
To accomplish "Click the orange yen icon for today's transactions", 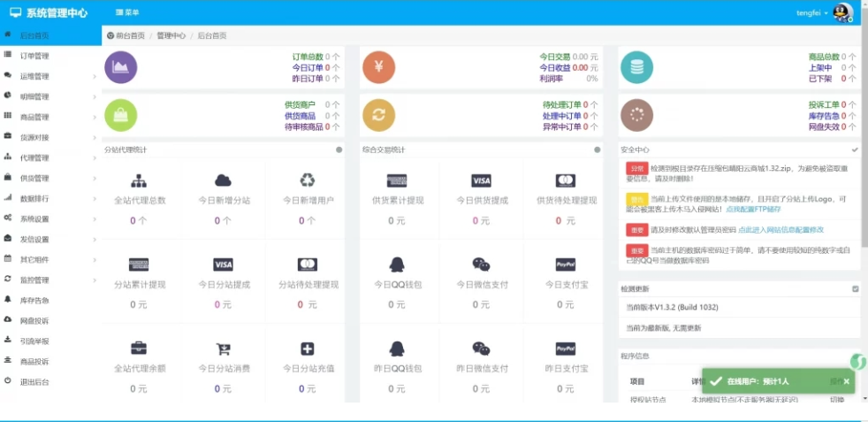I will pos(378,67).
